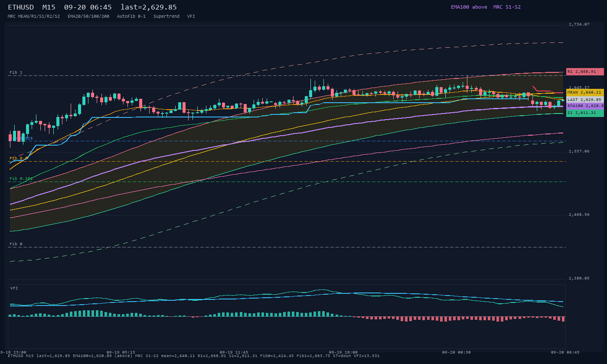Image resolution: width=607 pixels, height=364 pixels.
Task: Click the 09-19 05:15 time axis label
Action: [x=121, y=352]
